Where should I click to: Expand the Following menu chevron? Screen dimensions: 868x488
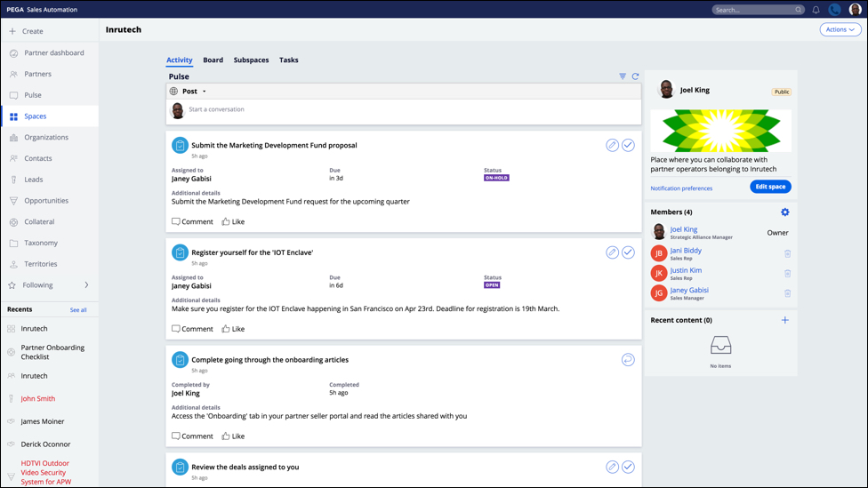[86, 285]
